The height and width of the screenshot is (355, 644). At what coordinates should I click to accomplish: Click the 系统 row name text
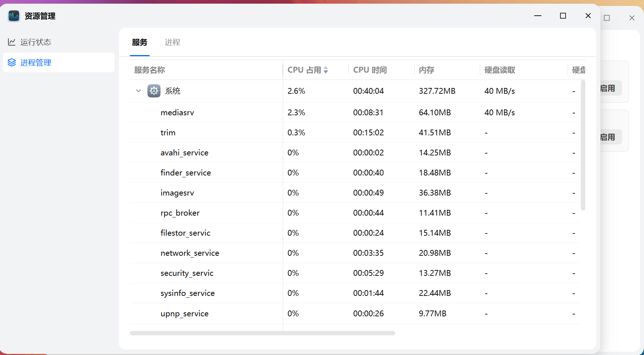pyautogui.click(x=173, y=91)
